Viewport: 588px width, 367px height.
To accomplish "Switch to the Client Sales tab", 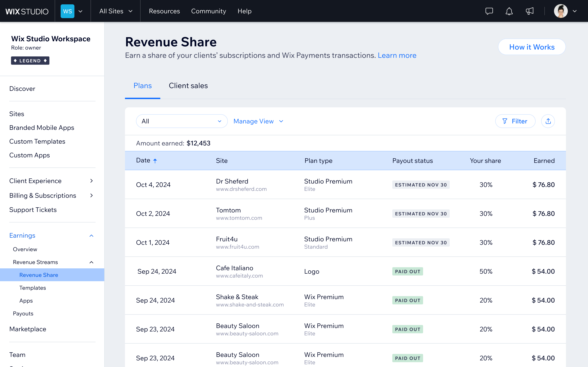I will [x=188, y=85].
